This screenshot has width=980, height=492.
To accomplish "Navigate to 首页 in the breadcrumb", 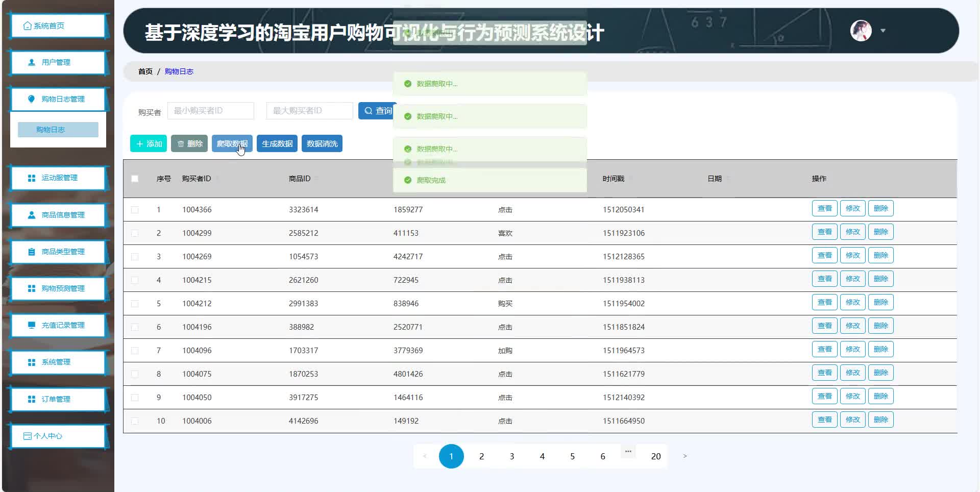I will click(144, 71).
